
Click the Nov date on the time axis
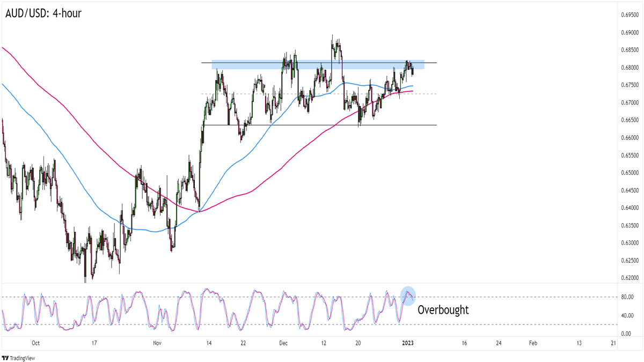click(x=157, y=343)
